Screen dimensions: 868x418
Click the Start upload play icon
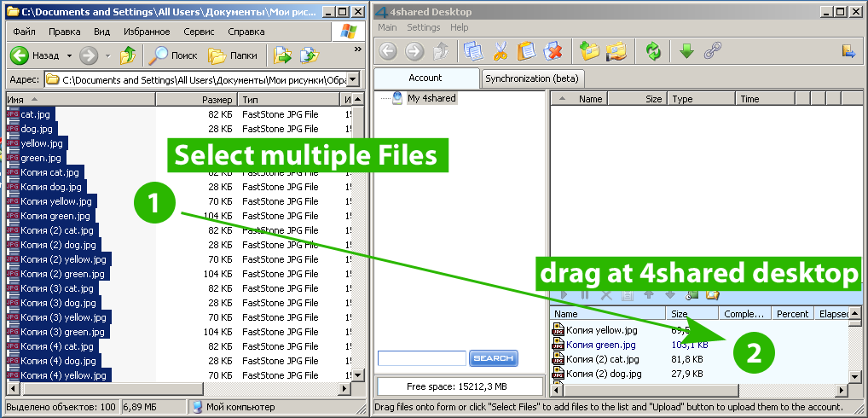coord(564,294)
